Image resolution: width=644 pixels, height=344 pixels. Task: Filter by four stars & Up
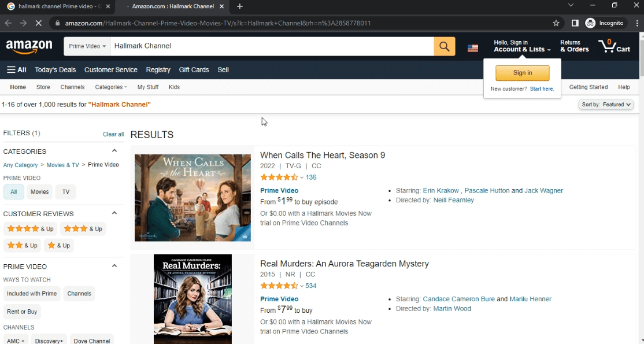31,229
